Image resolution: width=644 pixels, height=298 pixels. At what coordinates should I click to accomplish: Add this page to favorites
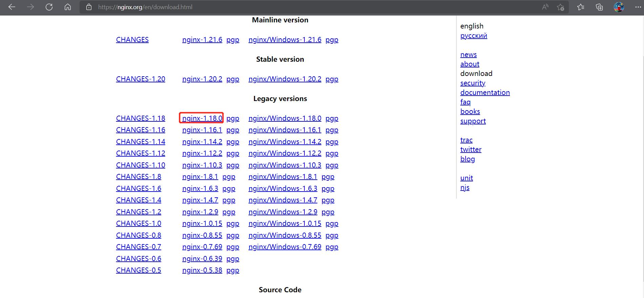(x=561, y=7)
